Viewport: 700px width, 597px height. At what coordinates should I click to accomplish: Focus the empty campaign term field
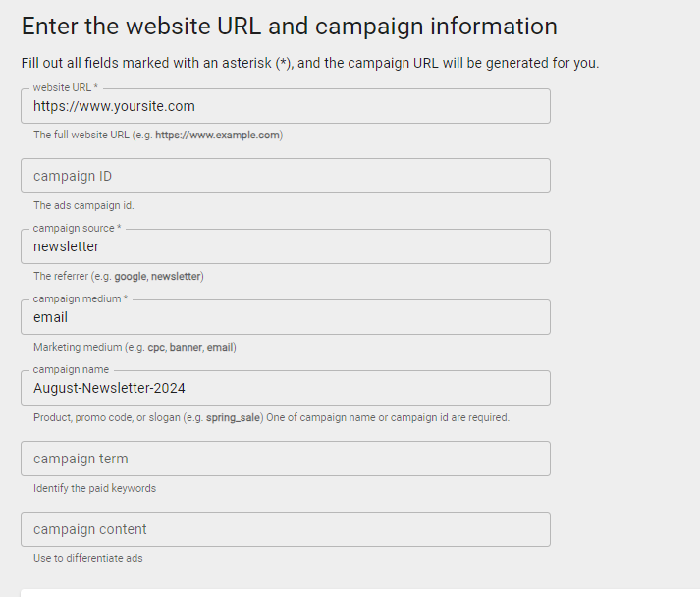pyautogui.click(x=285, y=459)
